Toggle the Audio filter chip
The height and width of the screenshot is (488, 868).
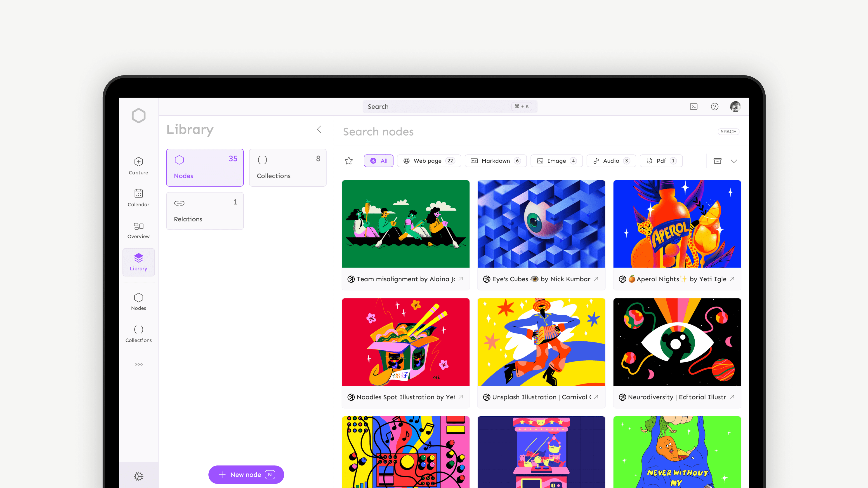(x=611, y=161)
